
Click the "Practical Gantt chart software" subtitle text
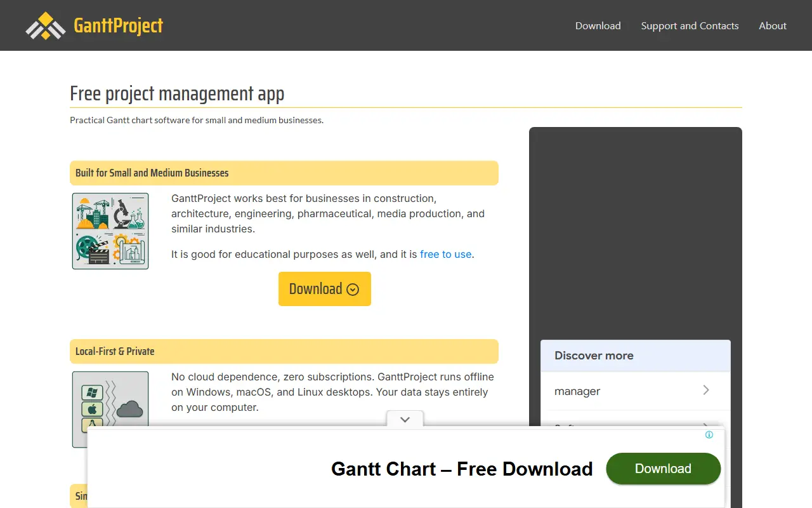[x=197, y=120]
